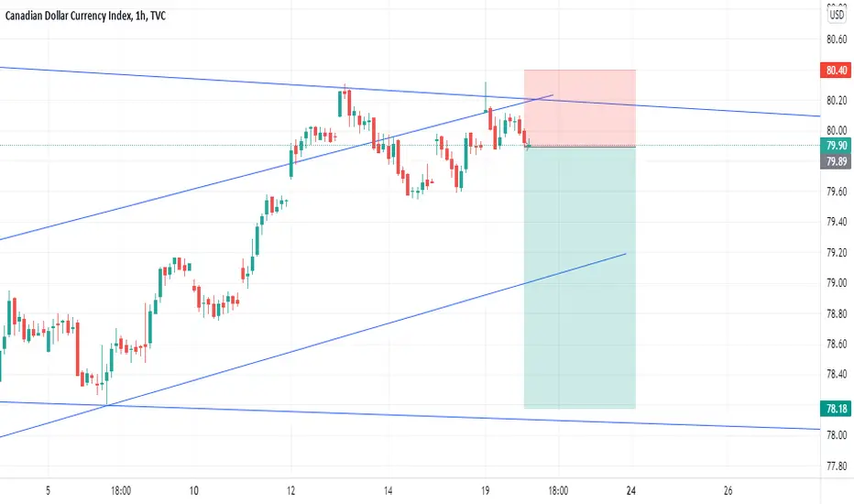The width and height of the screenshot is (854, 504).
Task: Select the green profit target zone
Action: click(x=579, y=278)
